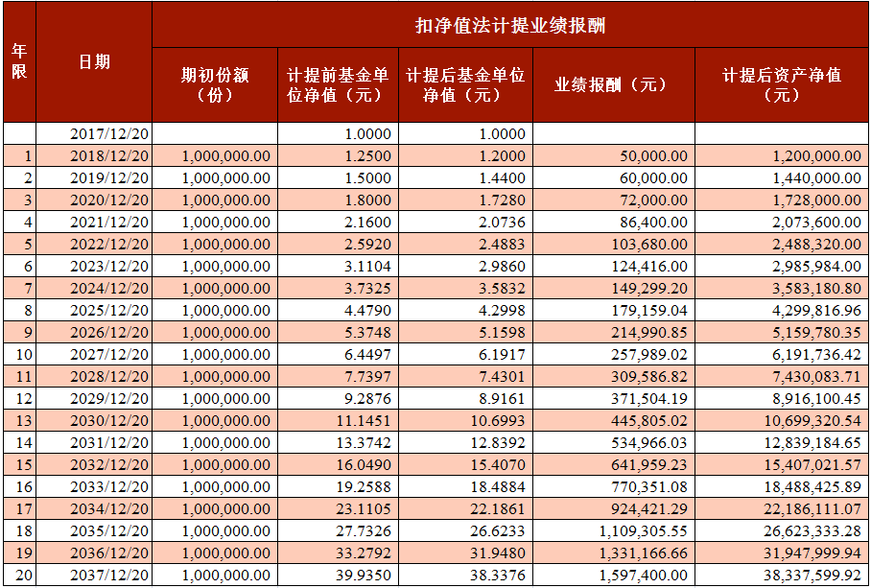871x588 pixels.
Task: Select the fee 60,000.00
Action: (613, 178)
